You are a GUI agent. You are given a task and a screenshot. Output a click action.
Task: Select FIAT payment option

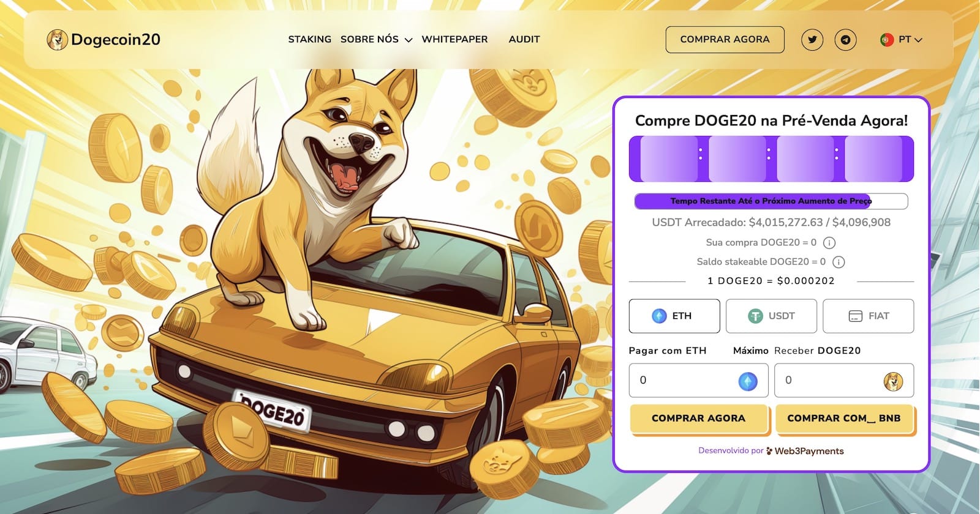point(868,316)
